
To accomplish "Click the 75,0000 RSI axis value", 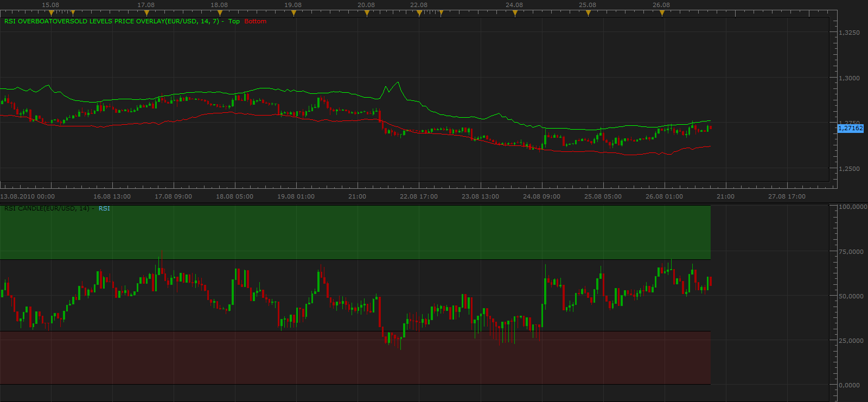I will tap(851, 252).
